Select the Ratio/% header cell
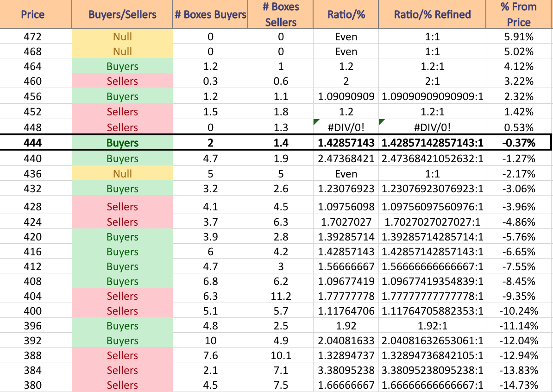 click(346, 14)
